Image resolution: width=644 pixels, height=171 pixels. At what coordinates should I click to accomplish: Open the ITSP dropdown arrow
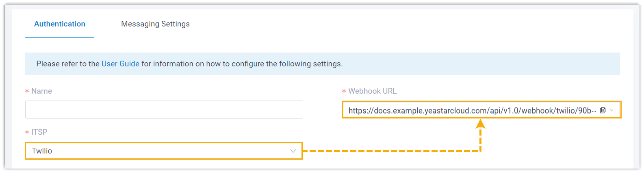(293, 151)
